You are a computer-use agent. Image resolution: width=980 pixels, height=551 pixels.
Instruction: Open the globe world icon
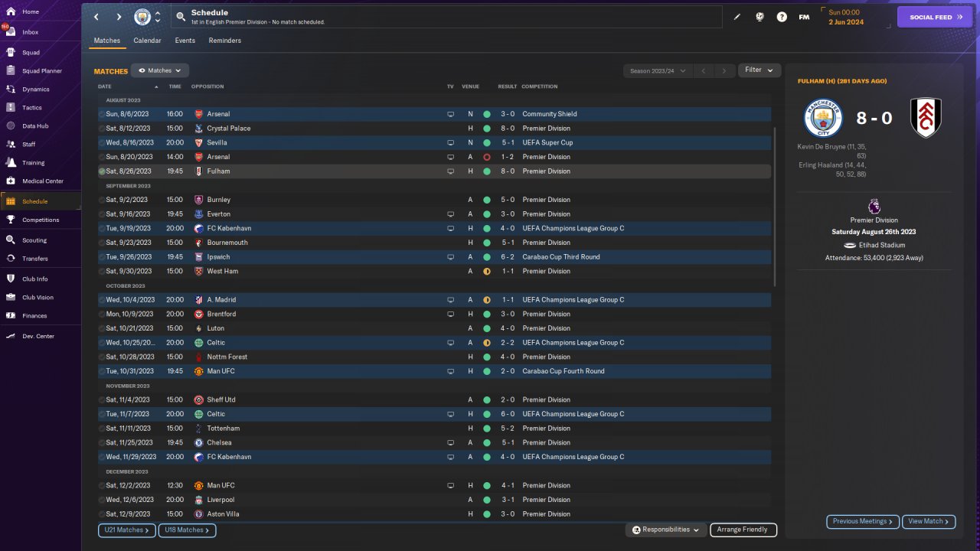[x=759, y=17]
